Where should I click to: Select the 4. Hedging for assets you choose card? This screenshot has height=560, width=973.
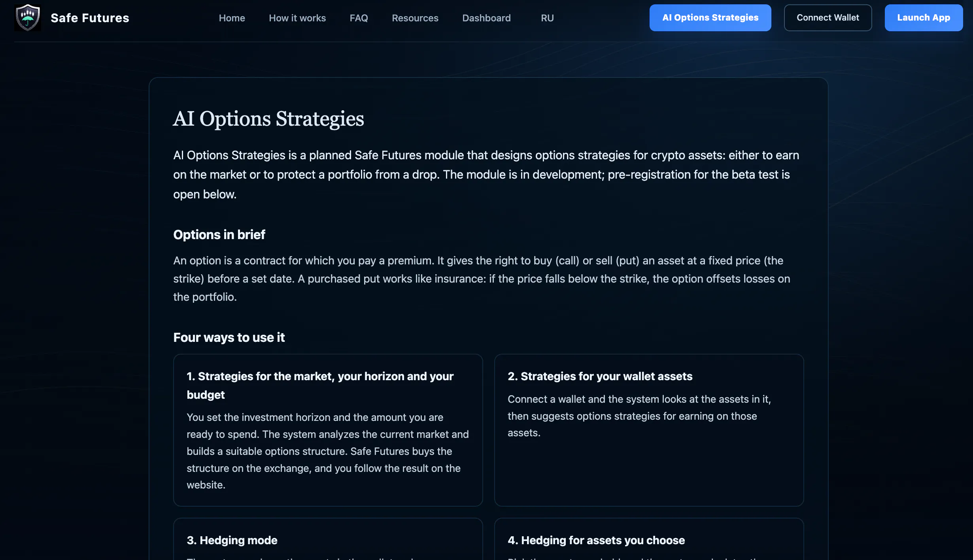[x=649, y=539]
